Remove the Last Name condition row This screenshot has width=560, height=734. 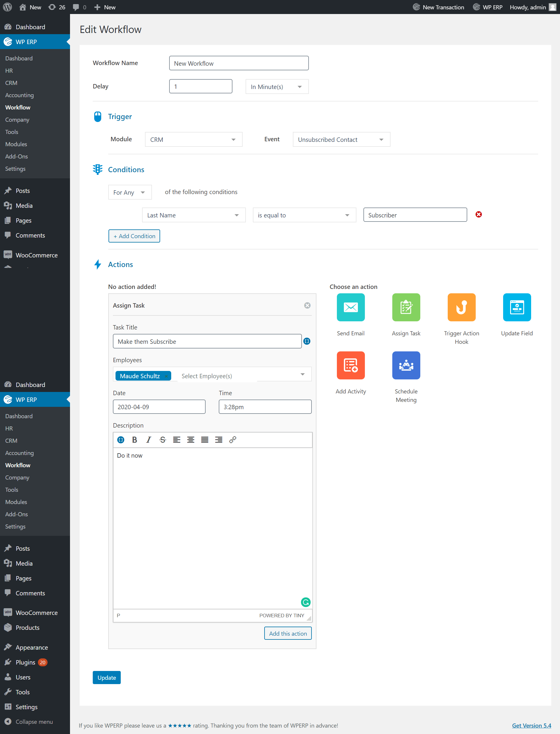pyautogui.click(x=478, y=215)
